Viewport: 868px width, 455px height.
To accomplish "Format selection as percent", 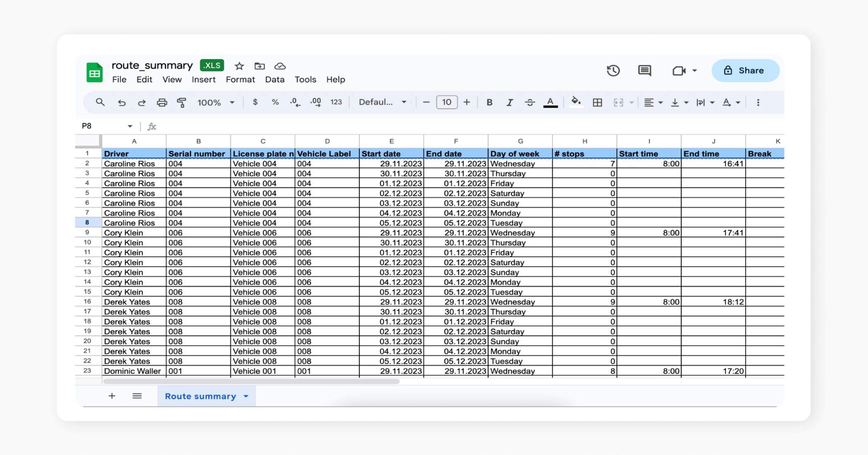I will click(x=275, y=102).
